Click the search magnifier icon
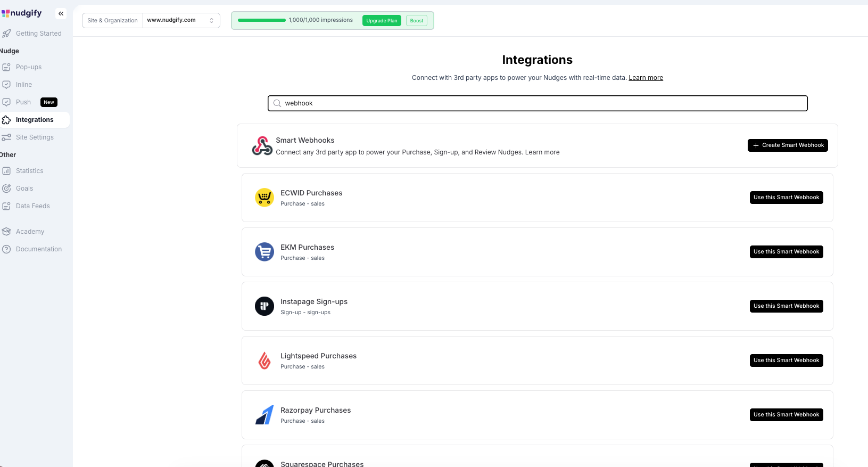 [277, 103]
